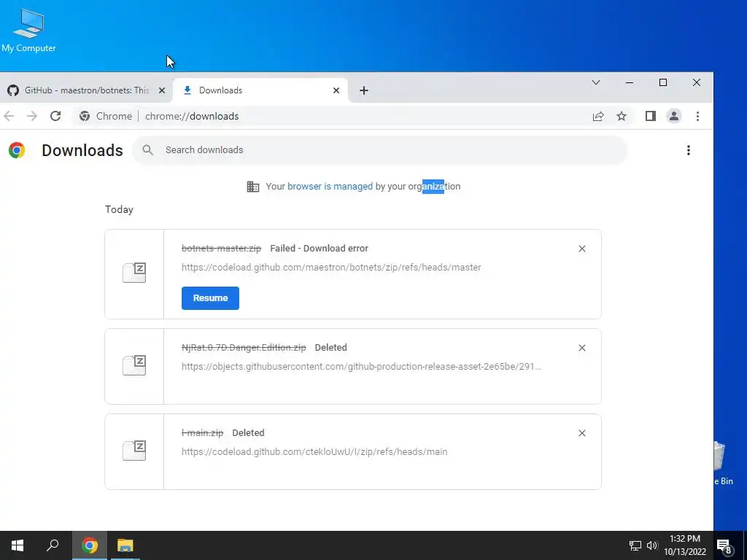Viewport: 747px width, 560px height.
Task: Open the codeload maestron/botnets URL
Action: tap(331, 267)
